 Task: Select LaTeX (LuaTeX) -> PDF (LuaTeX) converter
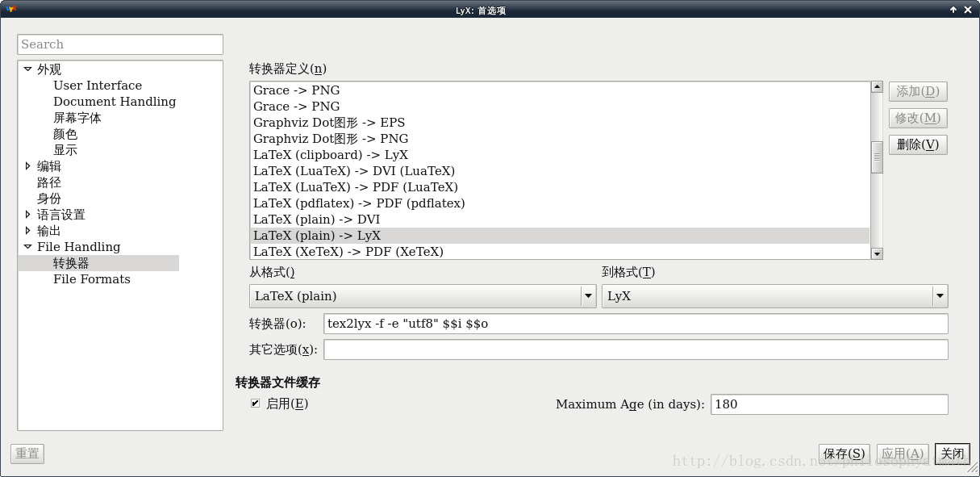coord(560,187)
